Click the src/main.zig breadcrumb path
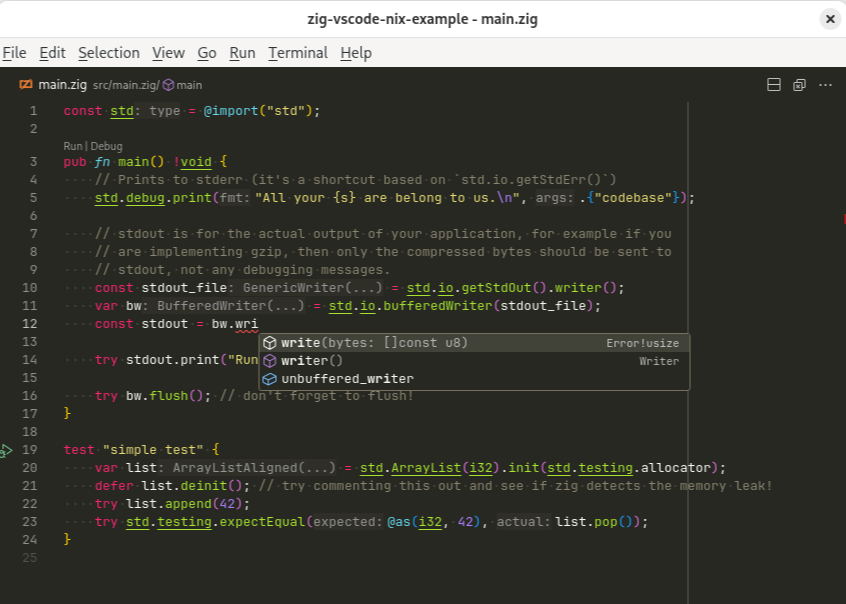The image size is (846, 604). [125, 85]
